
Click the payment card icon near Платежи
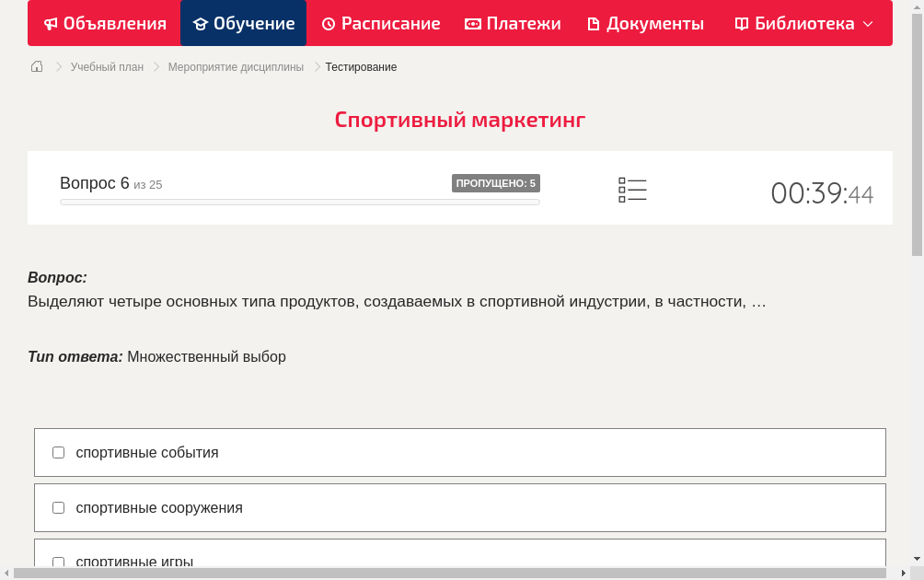(x=472, y=23)
